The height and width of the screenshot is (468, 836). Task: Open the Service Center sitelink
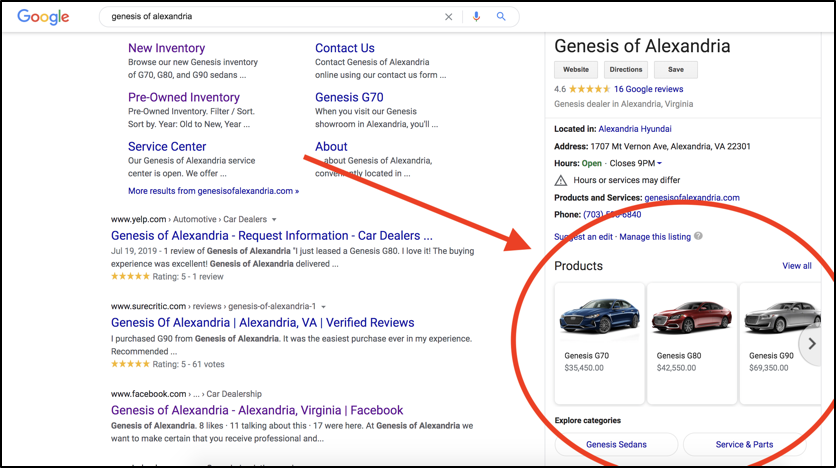pos(167,147)
